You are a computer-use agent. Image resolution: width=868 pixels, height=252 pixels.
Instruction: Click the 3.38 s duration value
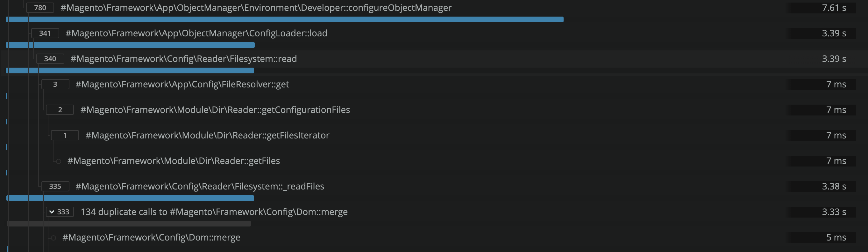pyautogui.click(x=834, y=186)
